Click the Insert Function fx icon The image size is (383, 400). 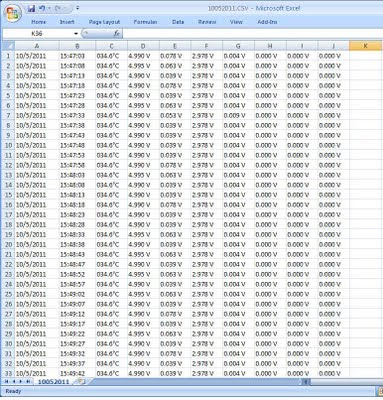pos(117,33)
